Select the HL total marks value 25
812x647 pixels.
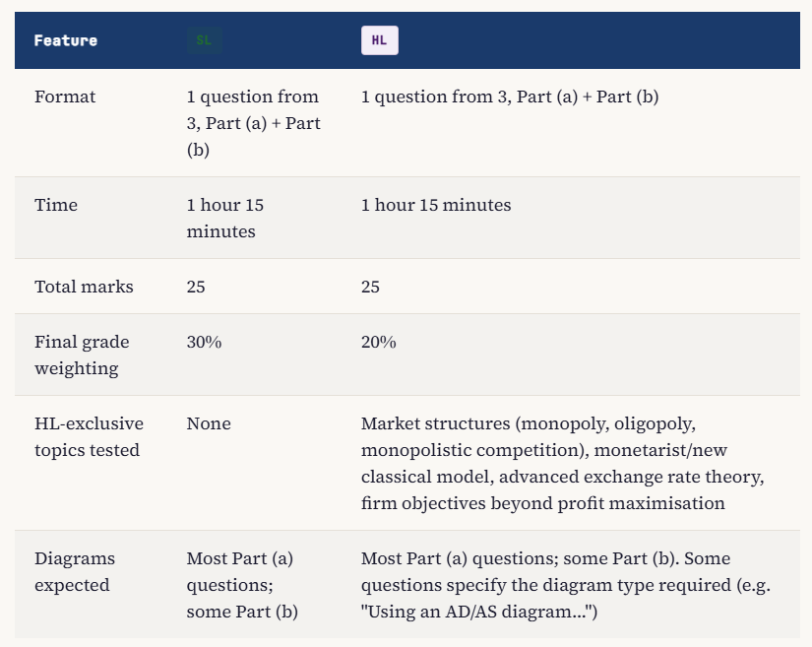(x=370, y=287)
